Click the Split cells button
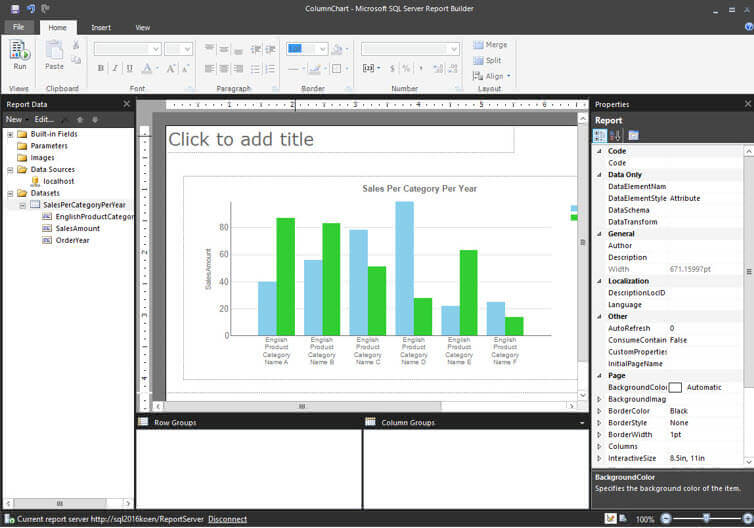The width and height of the screenshot is (754, 528). [x=487, y=61]
